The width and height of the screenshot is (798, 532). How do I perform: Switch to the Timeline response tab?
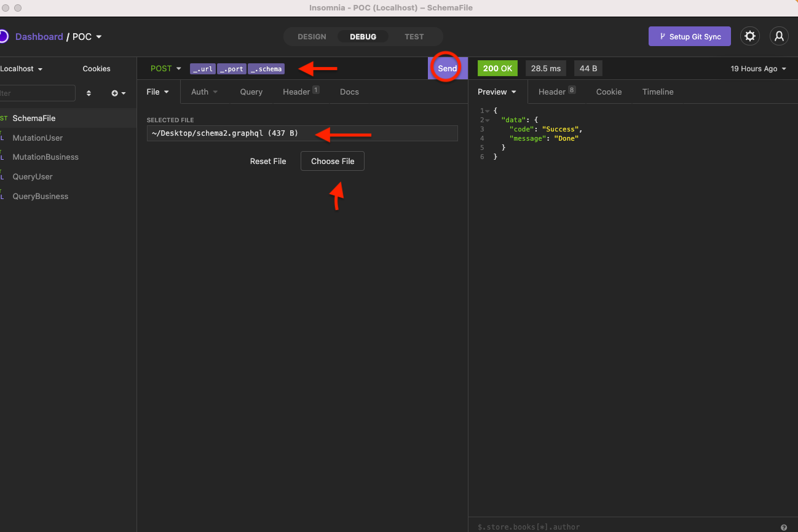tap(657, 92)
